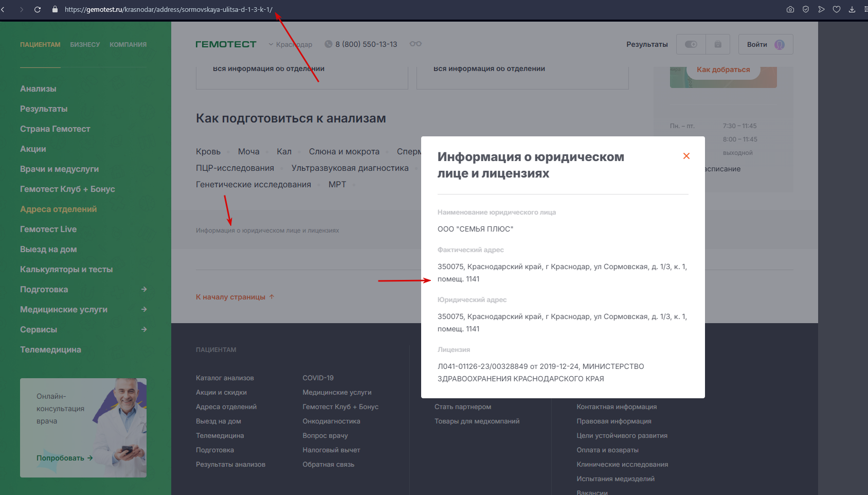Select the Кал preparation topic
This screenshot has width=868, height=495.
pyautogui.click(x=284, y=151)
